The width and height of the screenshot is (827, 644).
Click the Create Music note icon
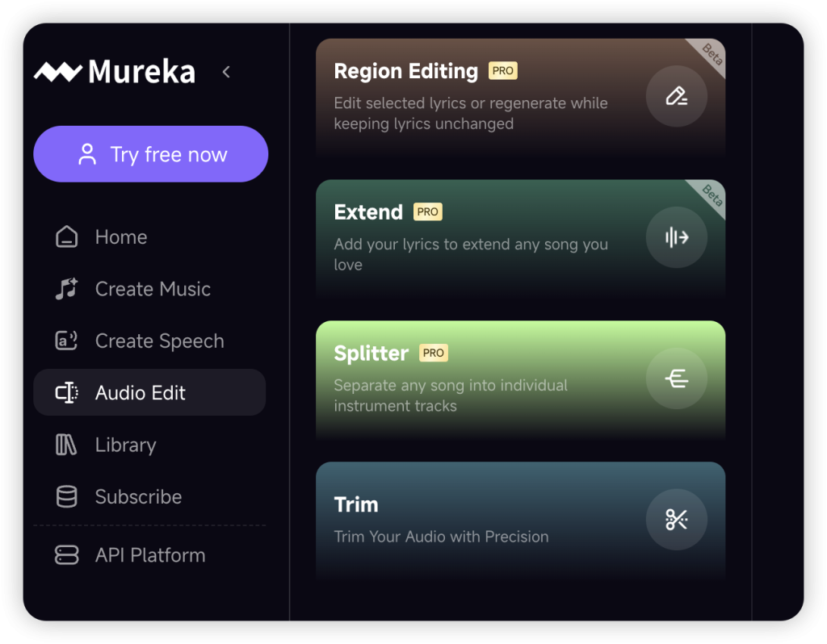coord(66,289)
